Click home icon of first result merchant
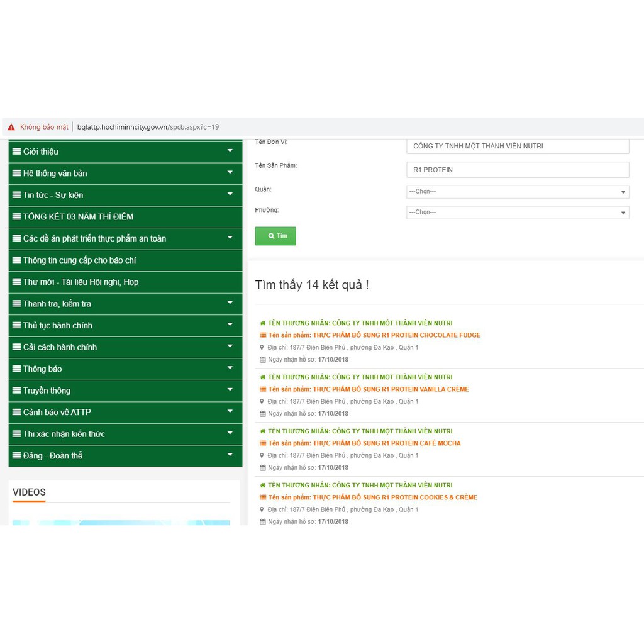Image resolution: width=644 pixels, height=644 pixels. coord(263,323)
